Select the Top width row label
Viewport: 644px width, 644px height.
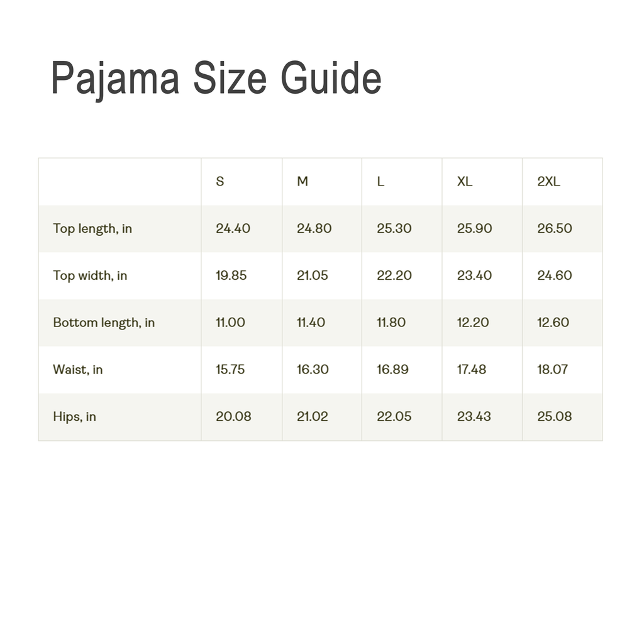coord(90,275)
